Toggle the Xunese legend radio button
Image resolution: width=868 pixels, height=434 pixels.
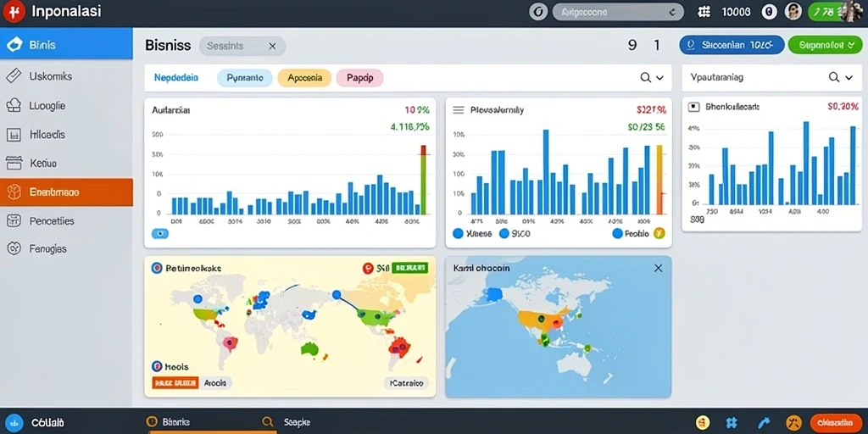click(457, 234)
